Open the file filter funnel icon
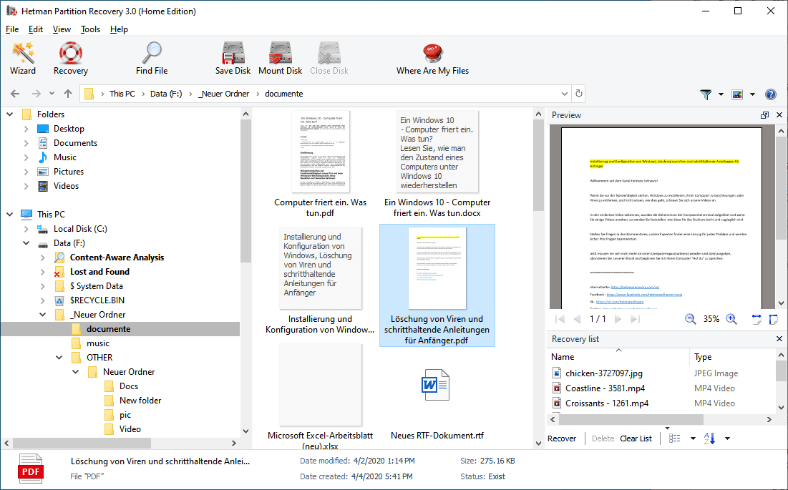Screen dimensions: 788x490 706,94
